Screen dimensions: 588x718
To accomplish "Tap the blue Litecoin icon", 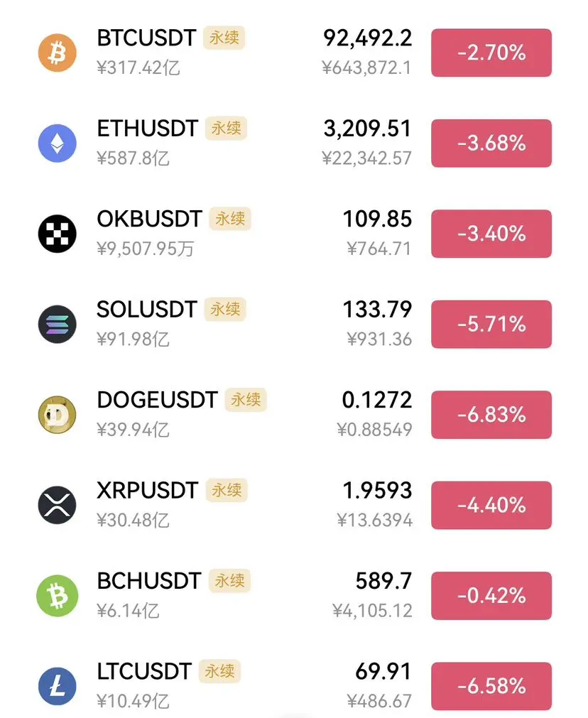I will point(58,686).
